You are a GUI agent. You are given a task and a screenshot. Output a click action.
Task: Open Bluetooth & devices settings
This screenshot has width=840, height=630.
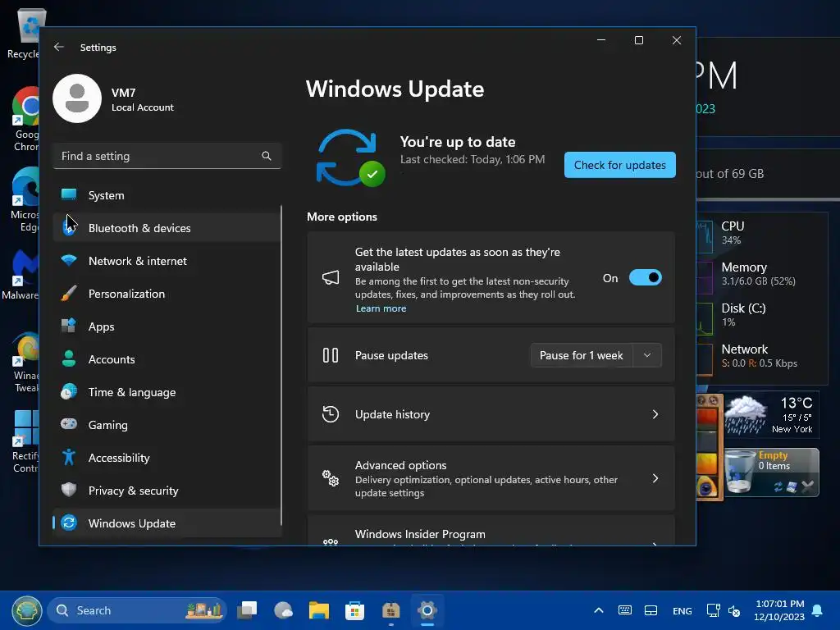[167, 228]
